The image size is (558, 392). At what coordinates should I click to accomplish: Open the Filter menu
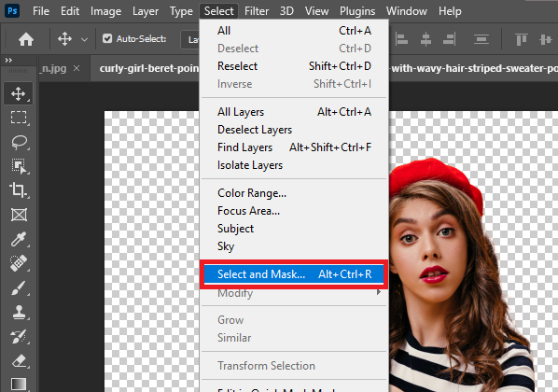(x=257, y=11)
